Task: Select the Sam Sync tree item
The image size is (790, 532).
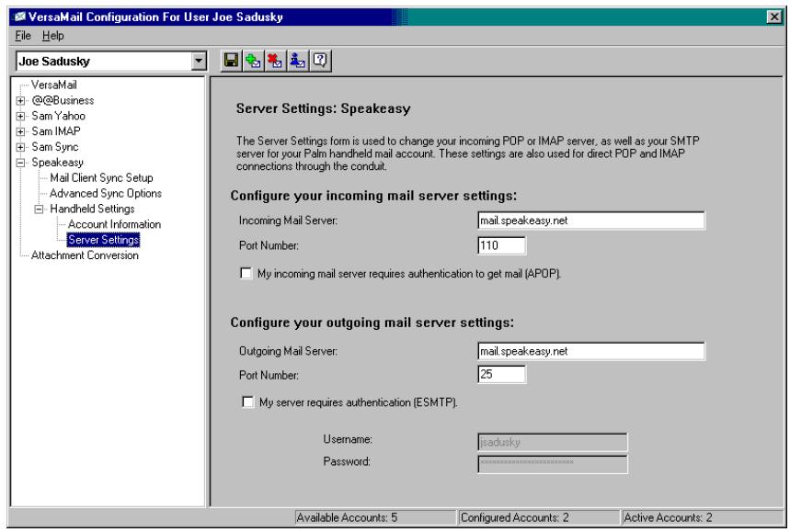Action: (x=55, y=147)
